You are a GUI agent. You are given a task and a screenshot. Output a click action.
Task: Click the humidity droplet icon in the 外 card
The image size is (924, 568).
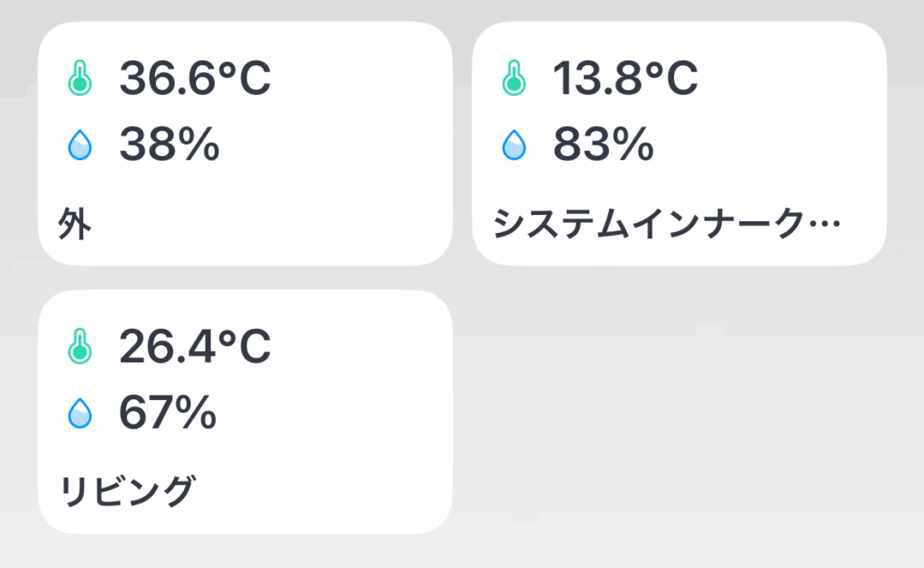pos(80,145)
